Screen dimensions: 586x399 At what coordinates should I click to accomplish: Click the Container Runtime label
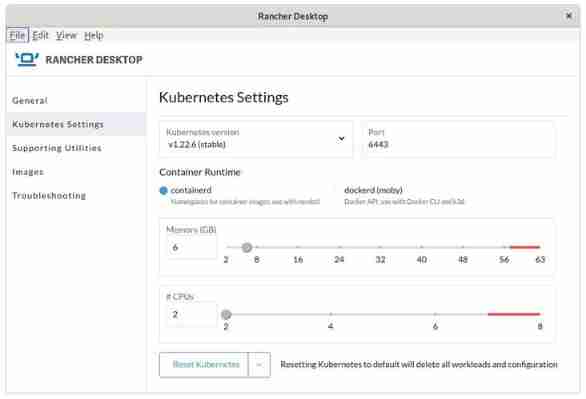click(x=200, y=172)
